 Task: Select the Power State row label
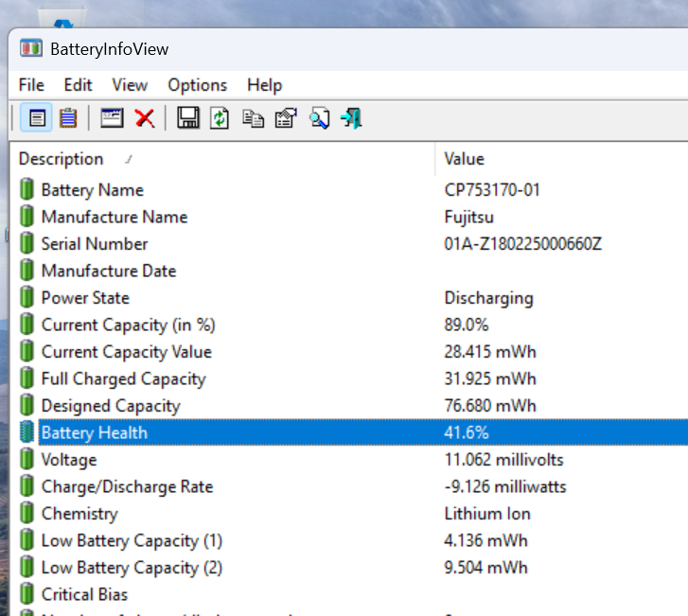tap(85, 298)
